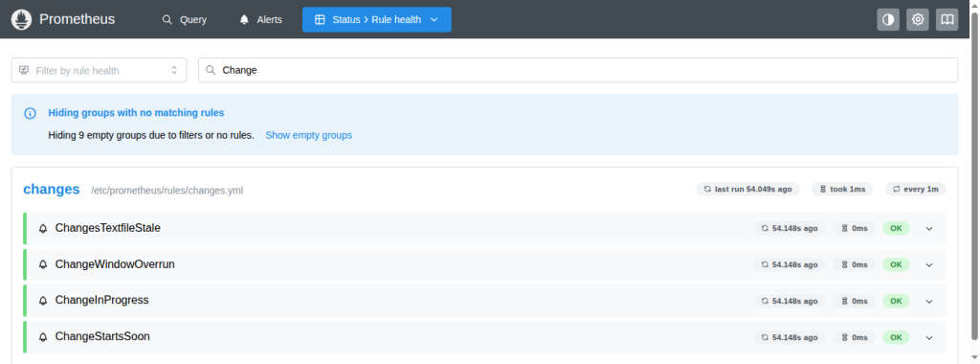Click Show empty groups link
The width and height of the screenshot is (980, 364).
coord(309,135)
